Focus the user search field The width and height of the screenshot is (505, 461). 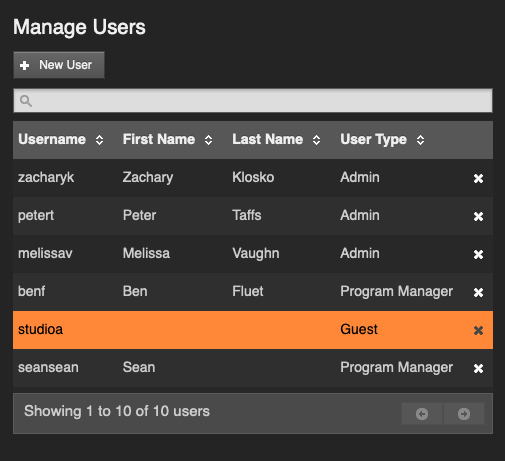point(253,101)
